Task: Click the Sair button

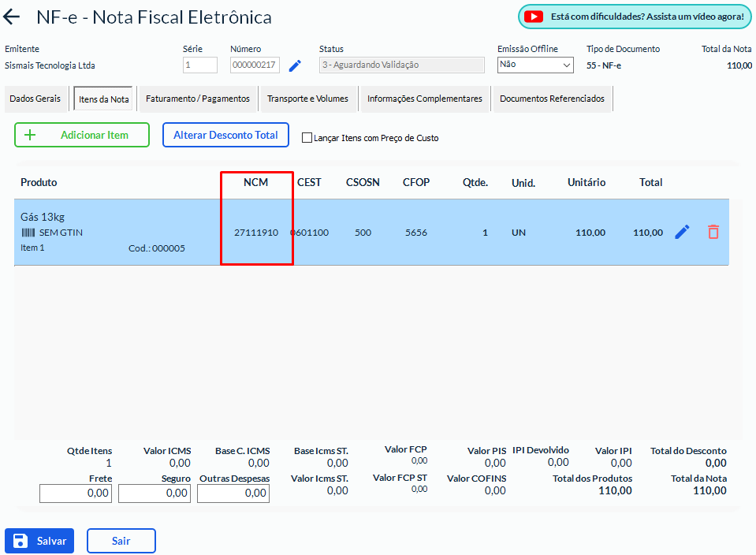Action: (121, 541)
